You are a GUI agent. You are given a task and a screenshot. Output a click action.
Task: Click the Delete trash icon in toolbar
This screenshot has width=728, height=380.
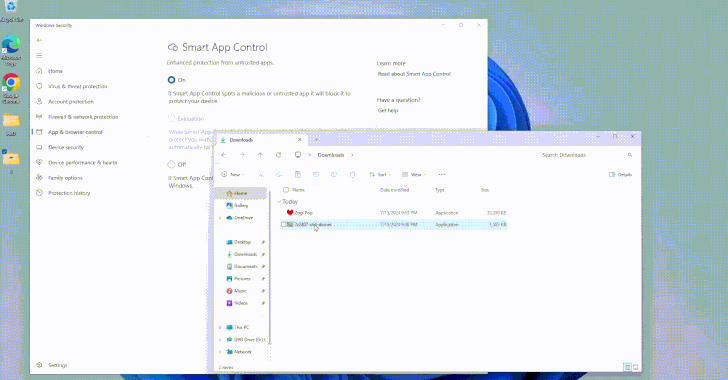352,175
